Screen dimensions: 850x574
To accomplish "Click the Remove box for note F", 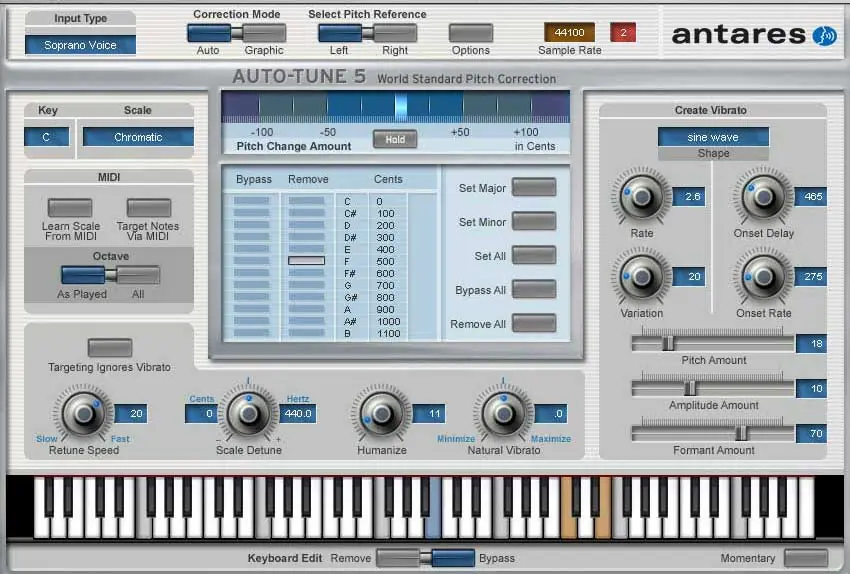I will (x=306, y=261).
